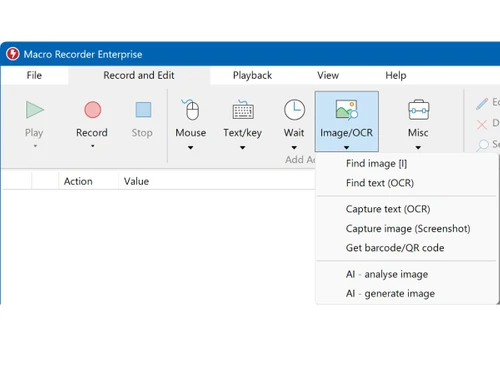
Task: Click the pencil Edit icon
Action: pos(482,104)
